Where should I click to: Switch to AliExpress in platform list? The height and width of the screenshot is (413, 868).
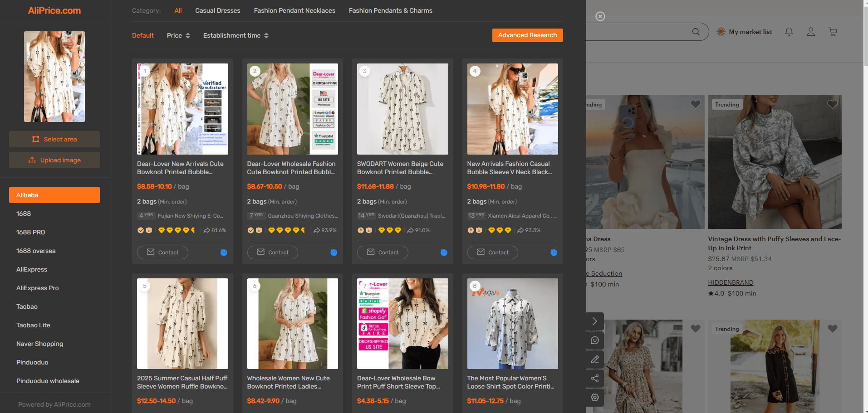tap(32, 269)
